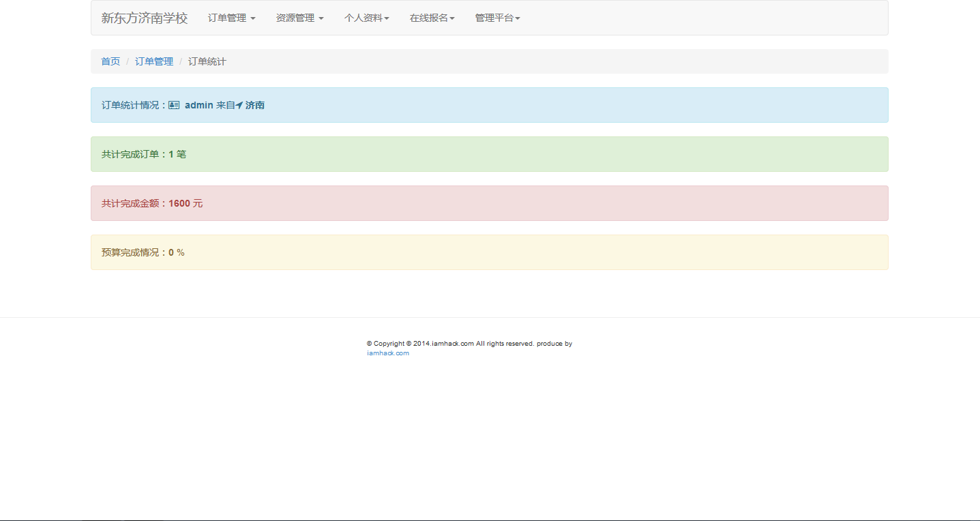This screenshot has width=980, height=521.
Task: Click the 济南 location text
Action: point(255,105)
